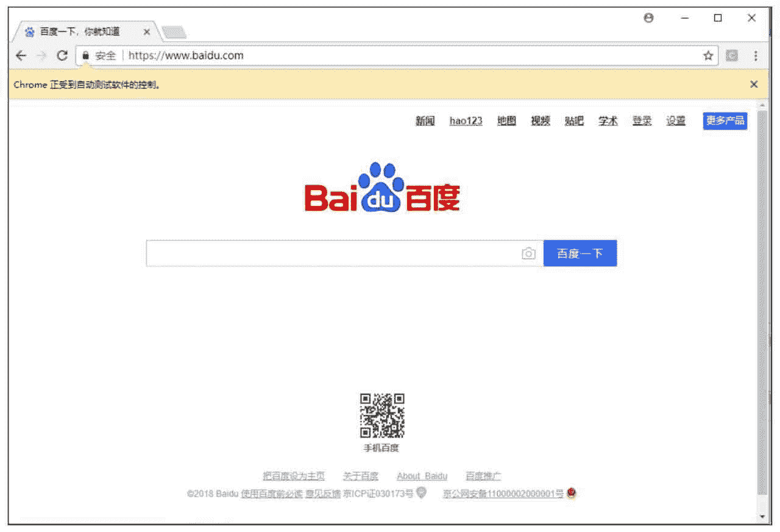Open the 新闻 news link
780x532 pixels.
425,121
